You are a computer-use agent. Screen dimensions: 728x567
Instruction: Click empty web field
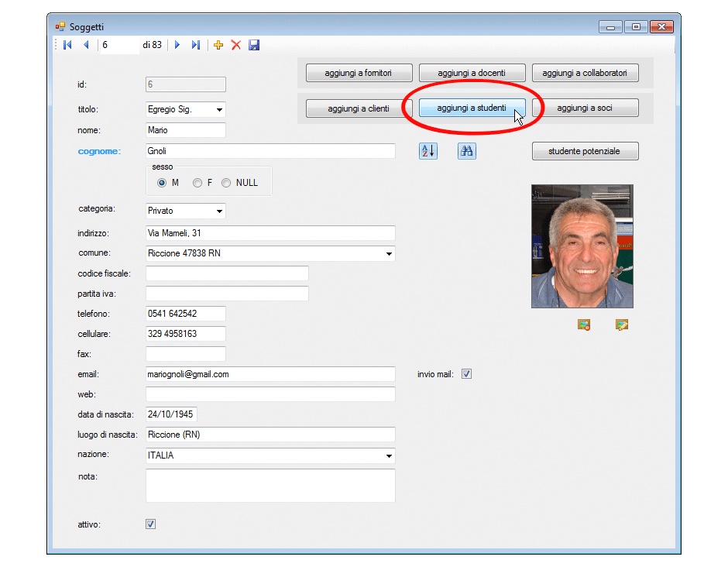point(270,394)
